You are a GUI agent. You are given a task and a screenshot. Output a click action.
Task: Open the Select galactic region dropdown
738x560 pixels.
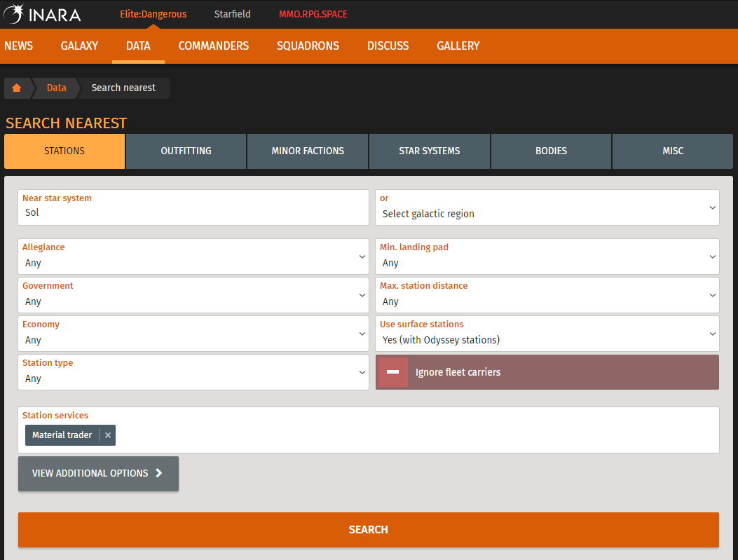coord(547,207)
